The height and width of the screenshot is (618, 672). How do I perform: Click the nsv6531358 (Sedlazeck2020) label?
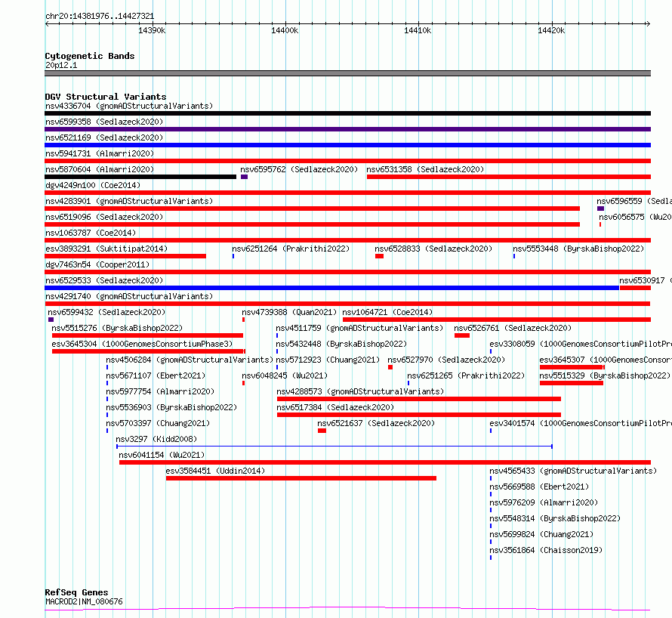425,169
